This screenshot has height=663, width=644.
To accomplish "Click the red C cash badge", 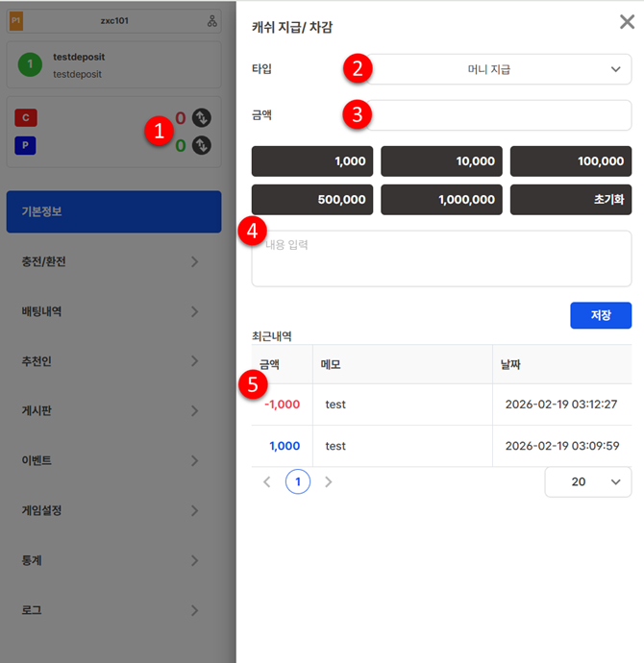I will click(26, 118).
